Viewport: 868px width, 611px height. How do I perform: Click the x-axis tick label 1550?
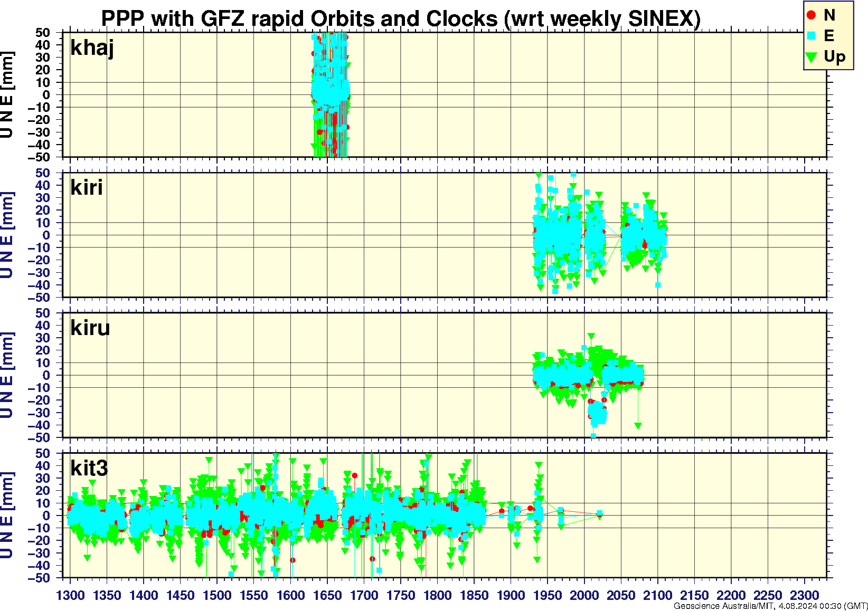click(x=254, y=595)
